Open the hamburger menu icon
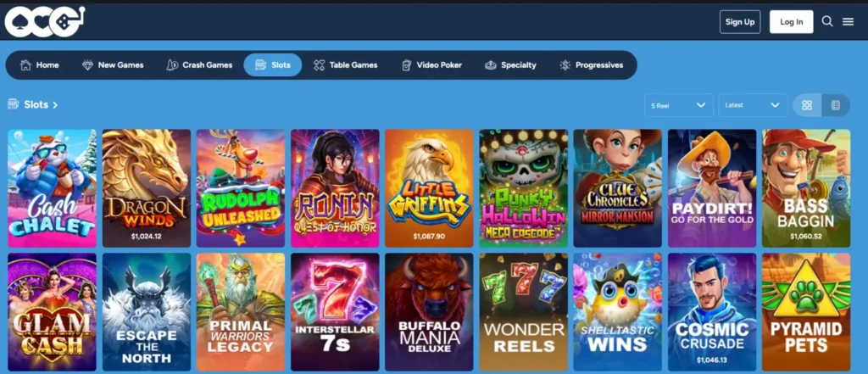868x374 pixels. click(848, 21)
